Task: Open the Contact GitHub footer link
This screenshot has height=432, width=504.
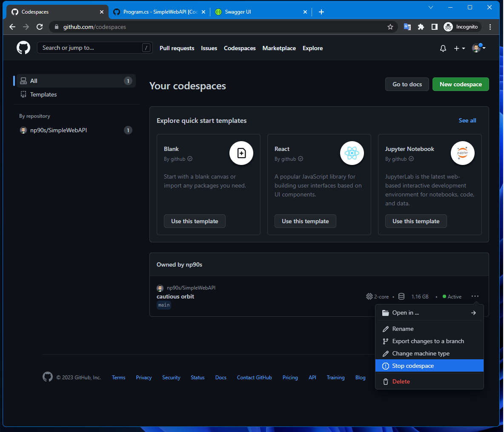Action: [x=254, y=378]
